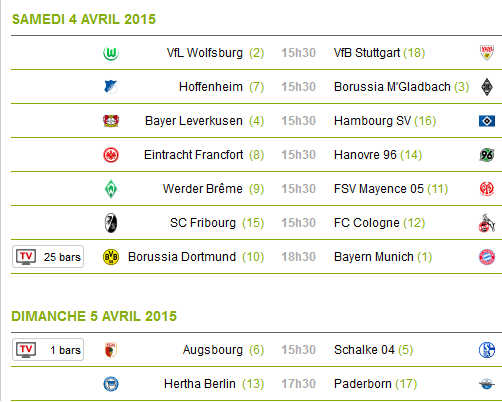Click the Hambourg SV flag logo
The height and width of the screenshot is (402, 502).
(487, 121)
